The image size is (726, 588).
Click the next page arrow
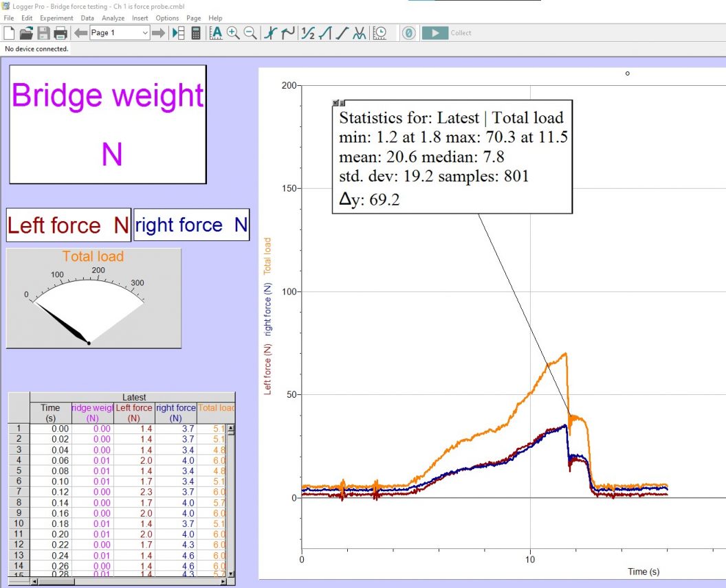pos(159,32)
